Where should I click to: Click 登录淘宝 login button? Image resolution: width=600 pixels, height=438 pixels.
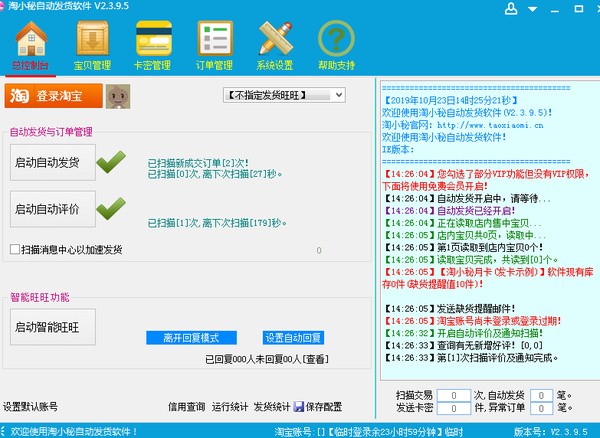tap(56, 96)
